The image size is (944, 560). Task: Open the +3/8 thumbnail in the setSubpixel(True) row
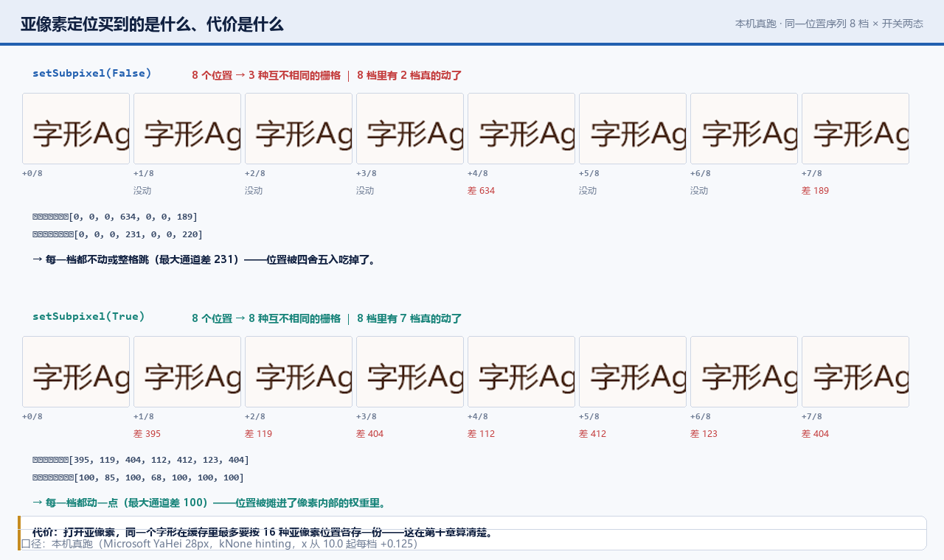click(x=410, y=371)
